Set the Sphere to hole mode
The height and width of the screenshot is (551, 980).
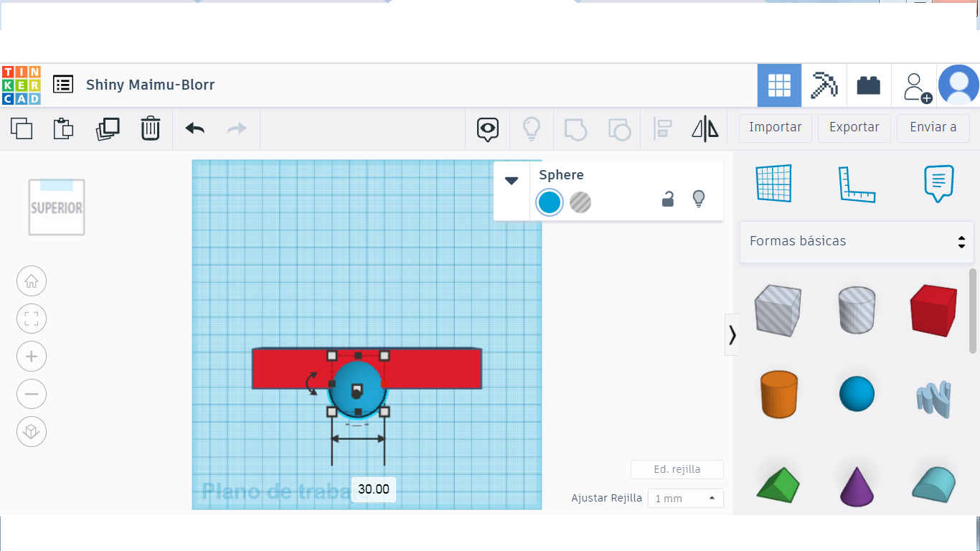(580, 202)
